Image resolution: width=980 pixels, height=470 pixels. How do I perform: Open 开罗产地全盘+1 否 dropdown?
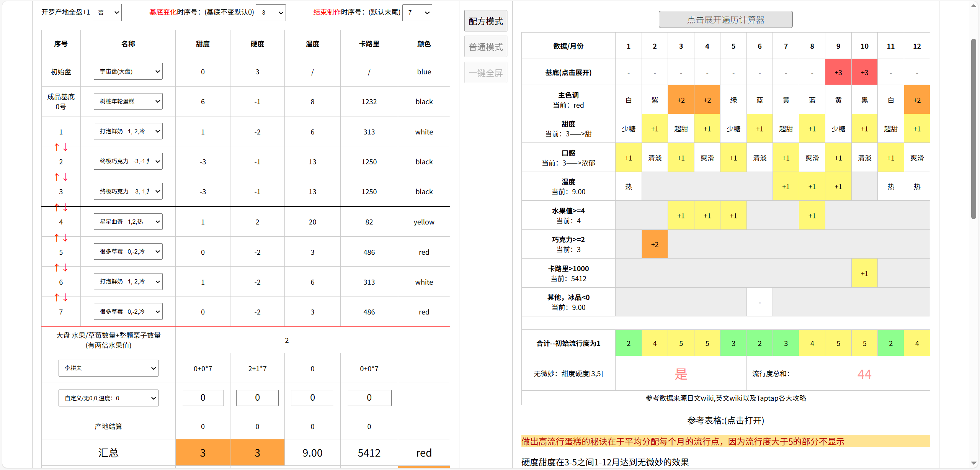(x=107, y=13)
